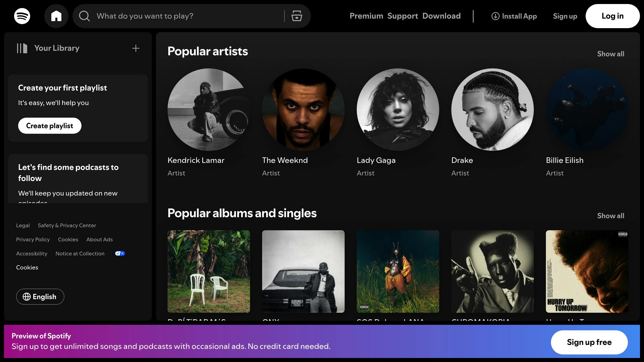Open the English language selector

pyautogui.click(x=40, y=297)
